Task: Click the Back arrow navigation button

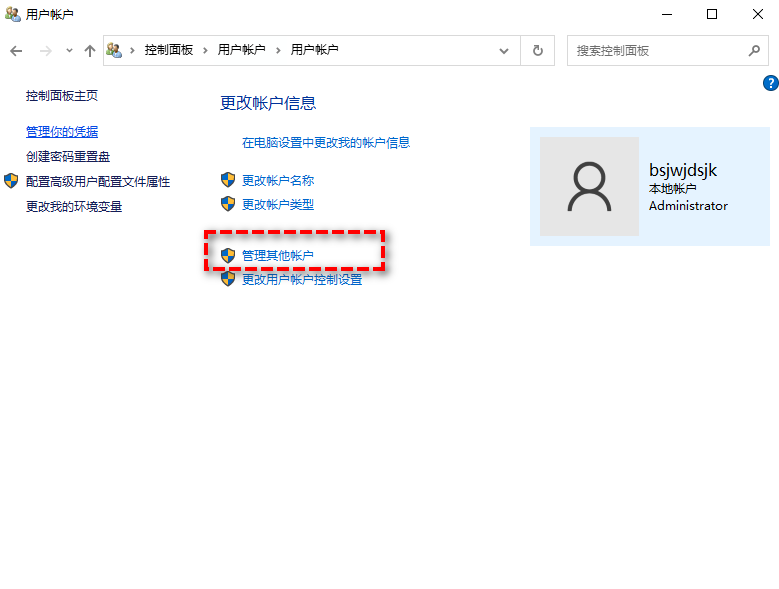Action: click(16, 50)
